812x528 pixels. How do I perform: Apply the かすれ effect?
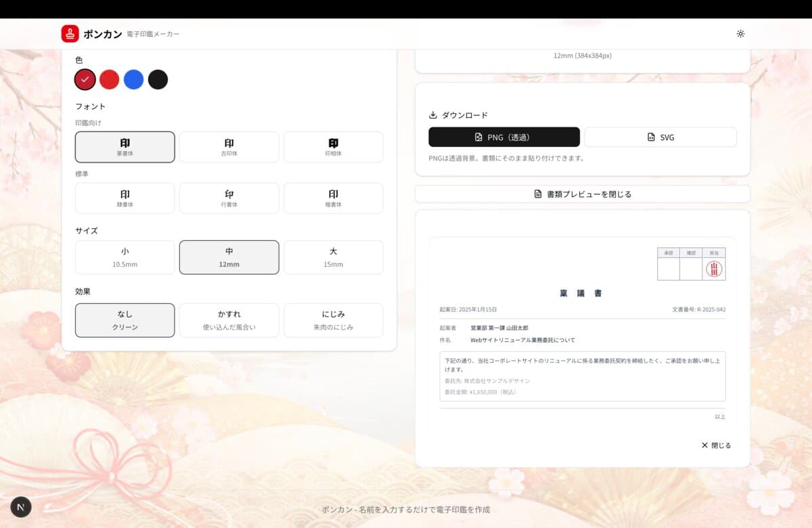pyautogui.click(x=229, y=320)
